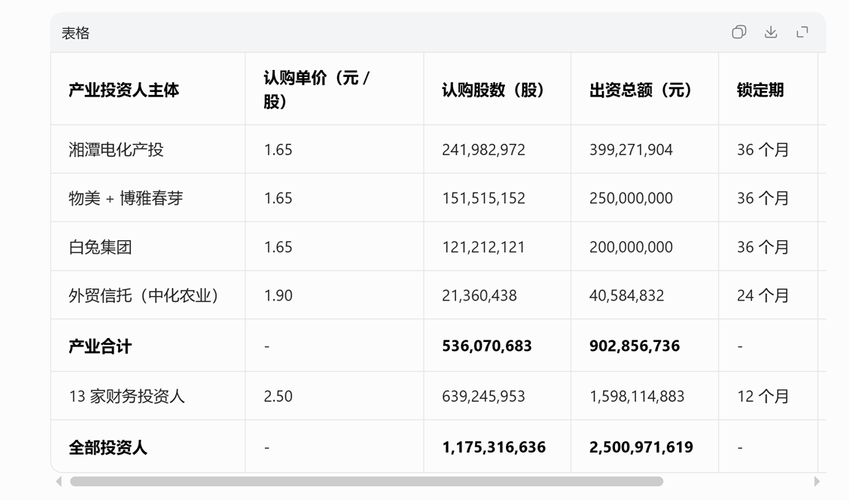Select the 认购股数（股） header cell

(x=493, y=90)
